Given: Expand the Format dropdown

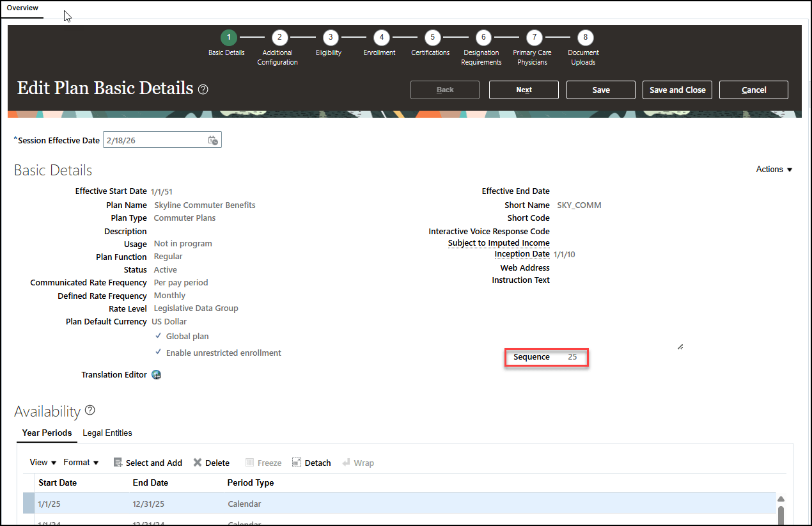Looking at the screenshot, I should pos(80,462).
